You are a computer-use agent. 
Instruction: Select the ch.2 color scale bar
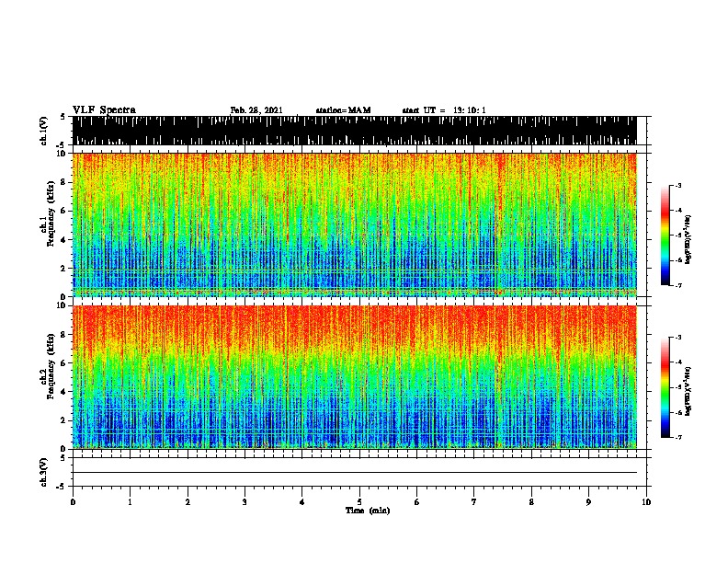665,387
